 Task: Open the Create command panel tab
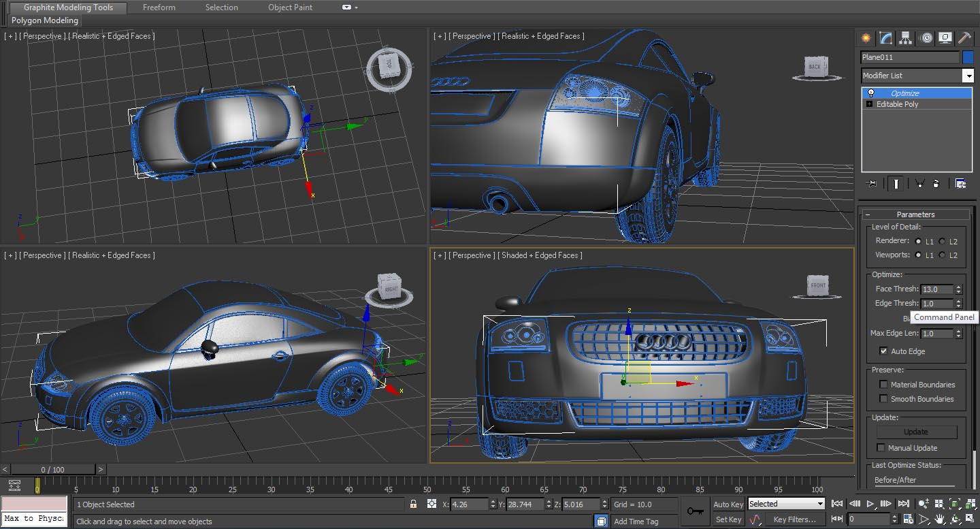(x=866, y=37)
